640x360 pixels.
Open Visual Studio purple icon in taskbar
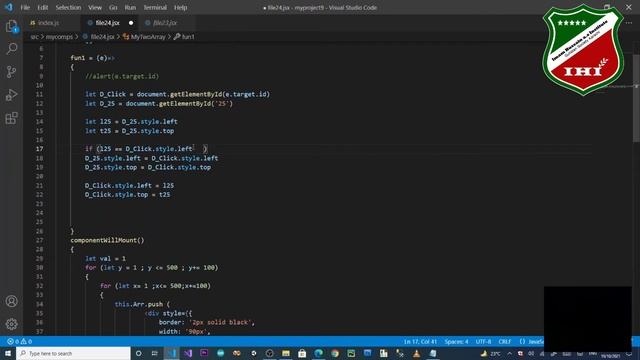(x=188, y=353)
